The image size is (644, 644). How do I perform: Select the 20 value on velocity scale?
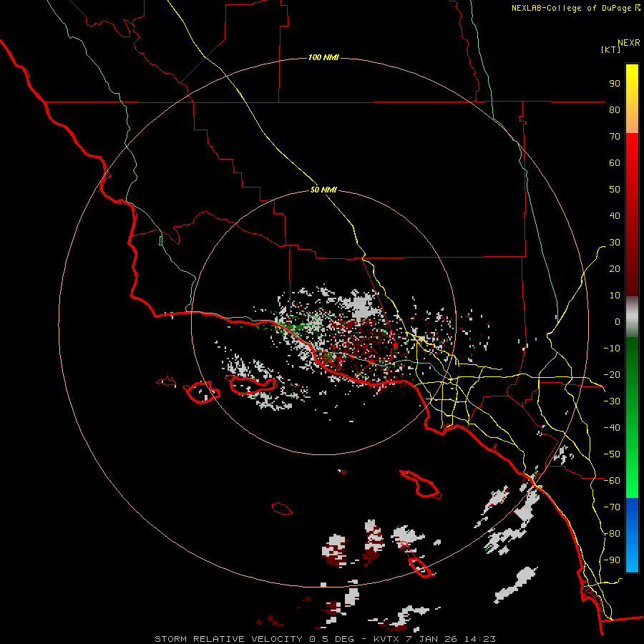(x=615, y=268)
